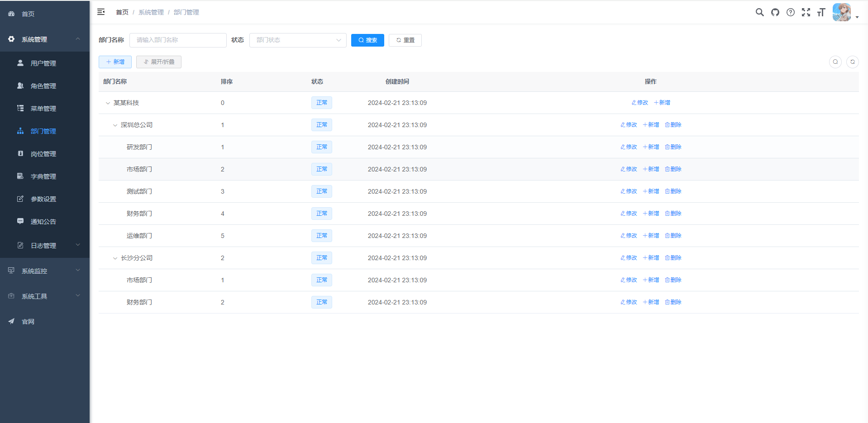The image size is (868, 423).
Task: Click the 研发部门 name cell
Action: pos(139,147)
